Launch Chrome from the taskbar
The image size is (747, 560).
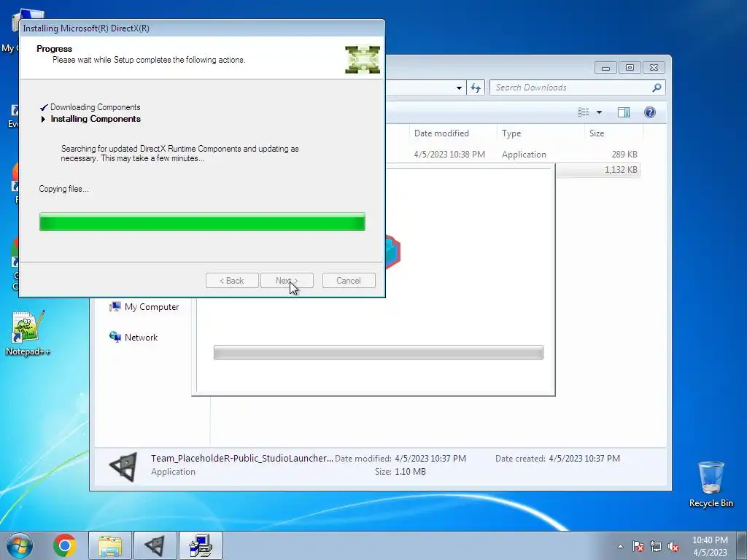pyautogui.click(x=65, y=545)
